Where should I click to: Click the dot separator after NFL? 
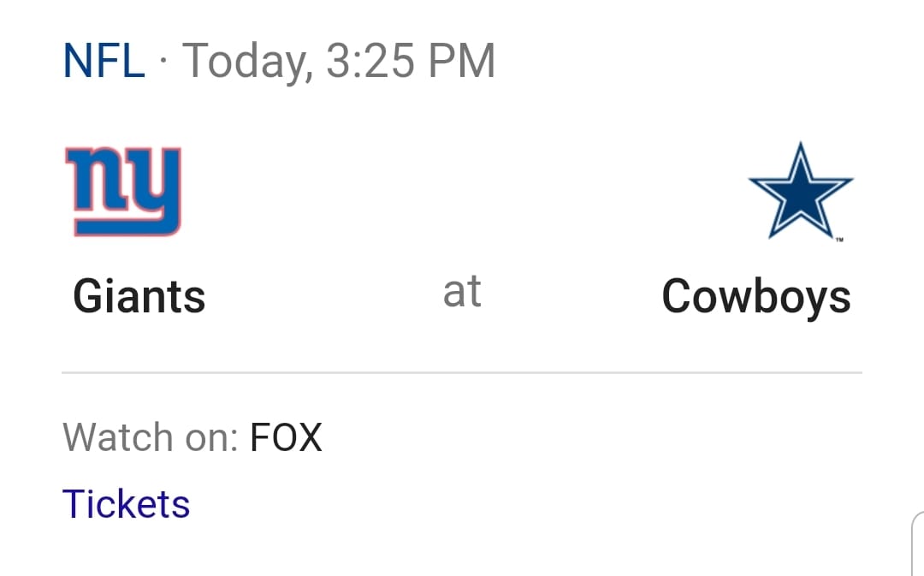pyautogui.click(x=163, y=63)
